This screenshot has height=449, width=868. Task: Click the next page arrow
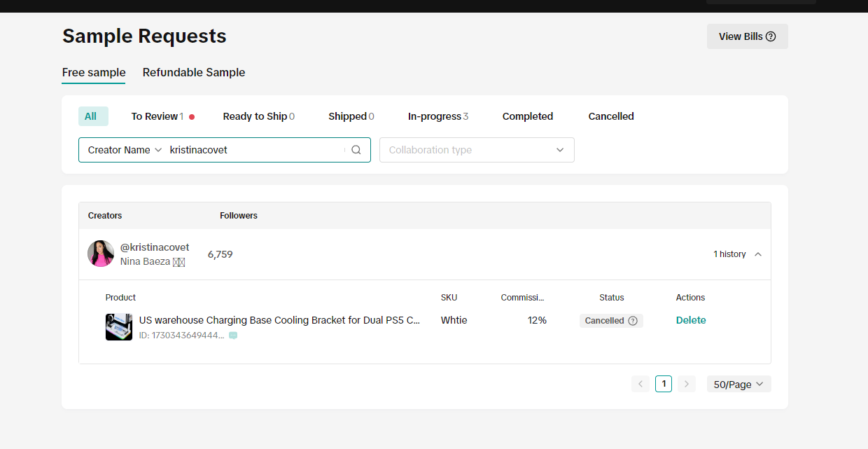coord(687,384)
